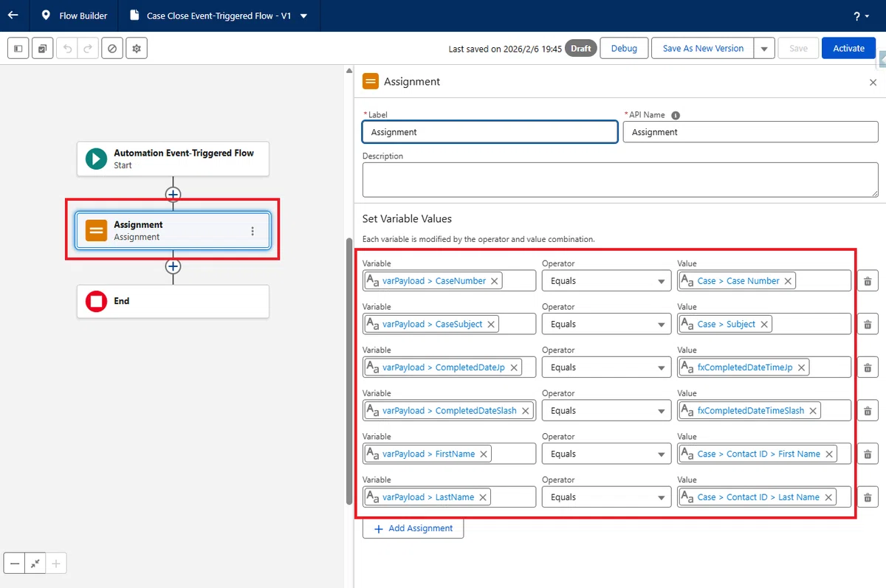Select the Automation Event-Triggered Flow start node
Image resolution: width=886 pixels, height=588 pixels.
pyautogui.click(x=173, y=159)
